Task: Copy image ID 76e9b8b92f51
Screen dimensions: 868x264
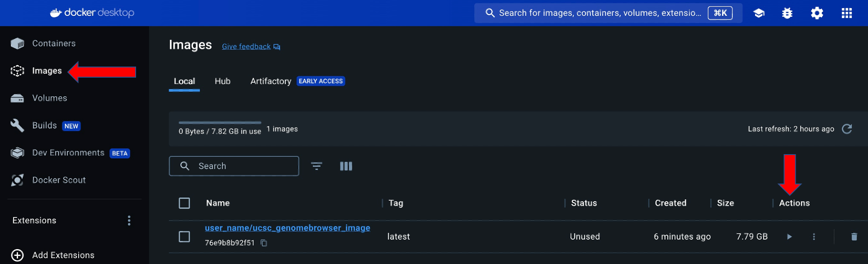Action: 264,243
